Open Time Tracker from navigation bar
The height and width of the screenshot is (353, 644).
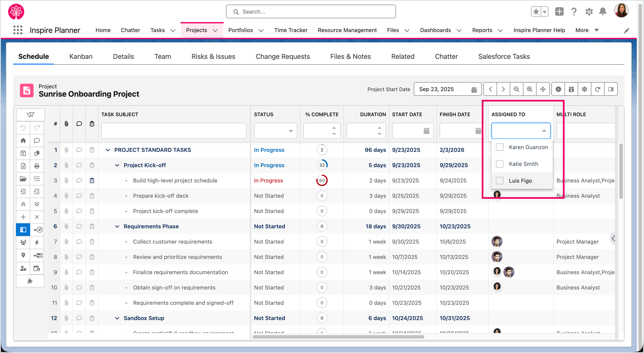coord(291,30)
